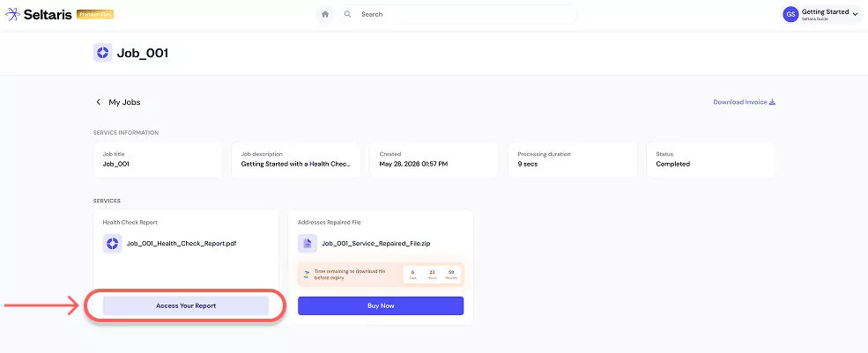868x353 pixels.
Task: Open Job_001_Service_Repaired_File.zip file name
Action: click(376, 244)
